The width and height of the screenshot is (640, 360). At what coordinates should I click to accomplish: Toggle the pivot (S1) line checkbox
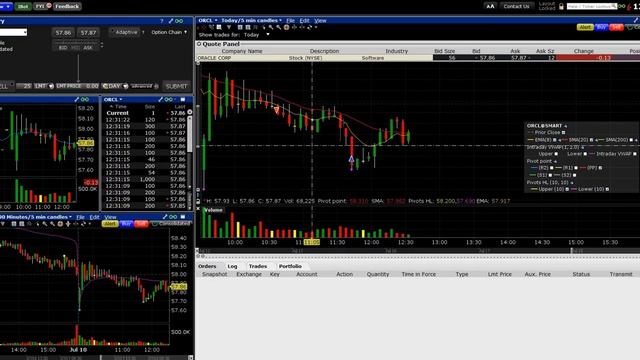point(550,175)
